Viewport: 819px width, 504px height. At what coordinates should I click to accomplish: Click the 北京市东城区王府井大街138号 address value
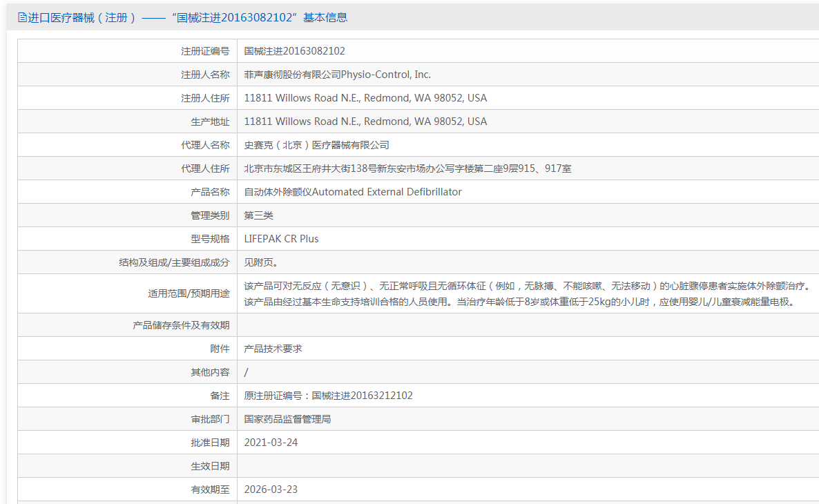[407, 168]
